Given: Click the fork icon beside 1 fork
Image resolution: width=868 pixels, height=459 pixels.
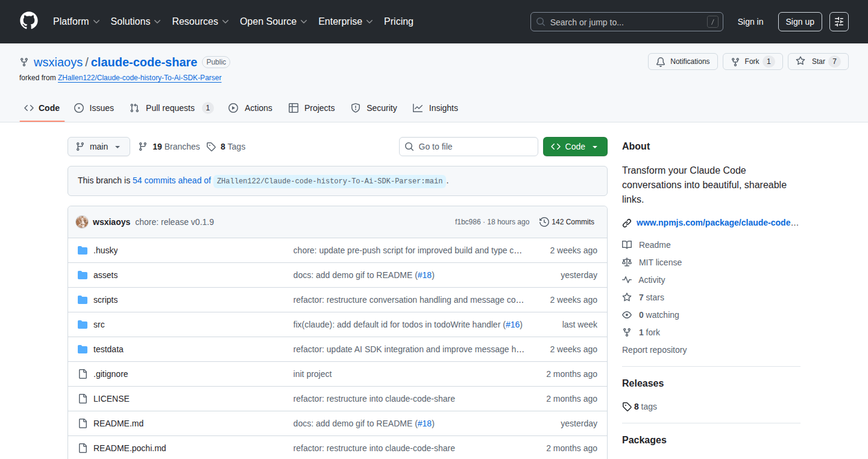Looking at the screenshot, I should click(627, 332).
